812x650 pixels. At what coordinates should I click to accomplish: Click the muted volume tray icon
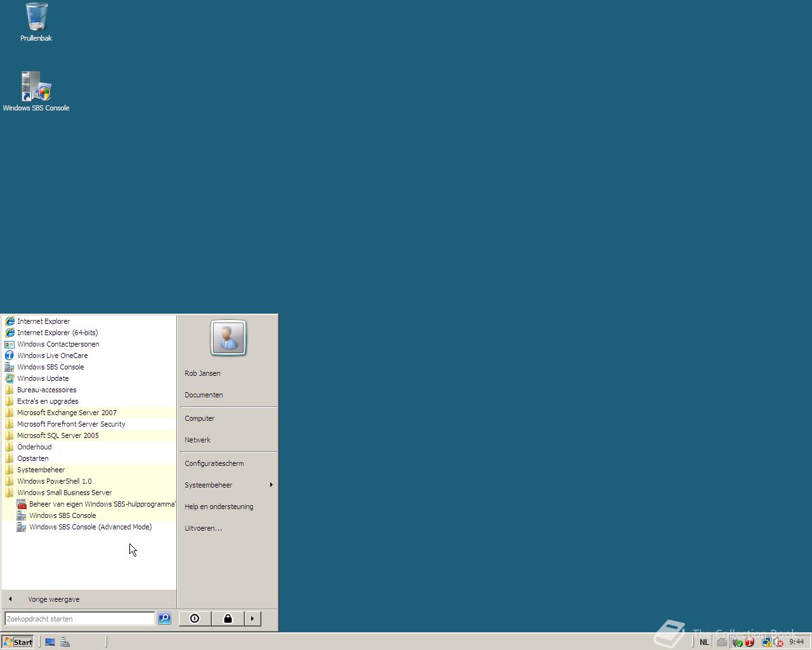[778, 642]
